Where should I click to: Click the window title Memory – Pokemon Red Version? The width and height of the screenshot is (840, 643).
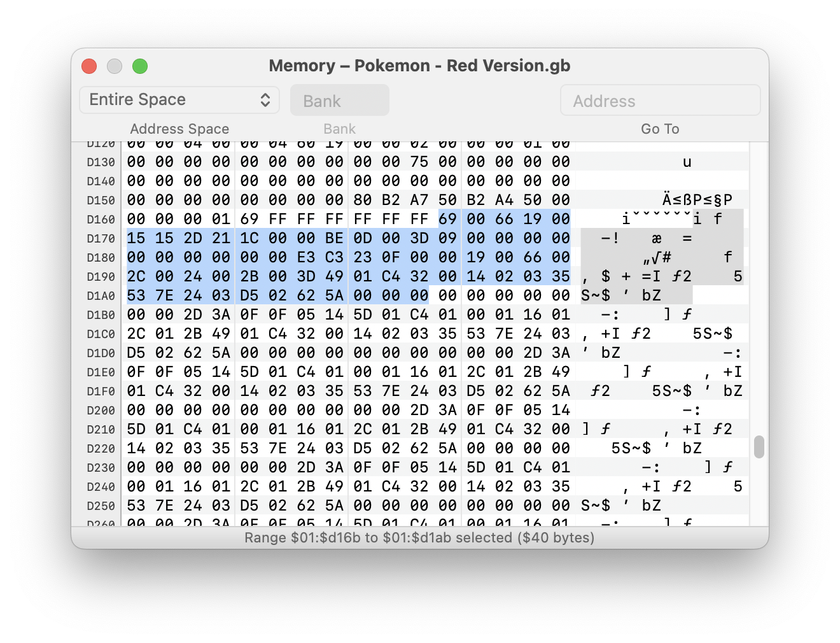coord(419,66)
